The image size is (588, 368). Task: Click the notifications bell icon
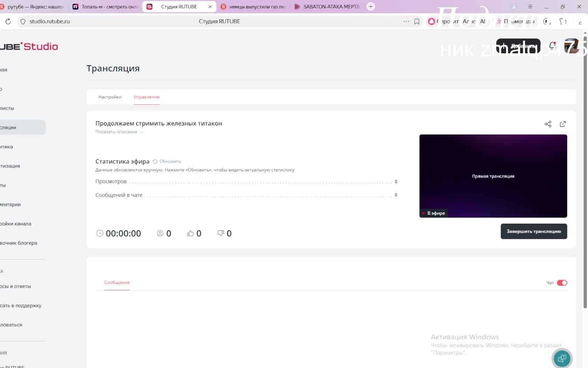coord(553,45)
